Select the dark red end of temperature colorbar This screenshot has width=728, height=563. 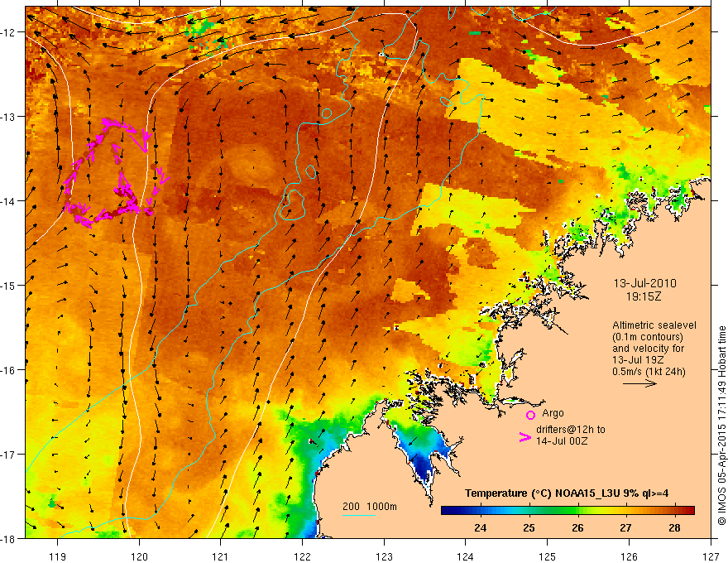click(x=688, y=511)
